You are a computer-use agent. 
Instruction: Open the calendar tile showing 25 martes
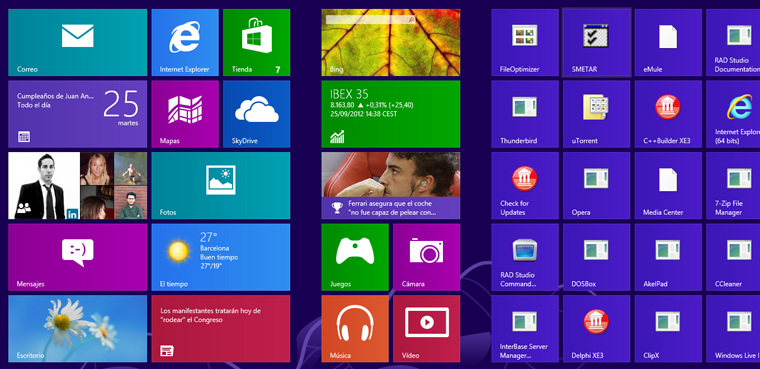tap(78, 114)
